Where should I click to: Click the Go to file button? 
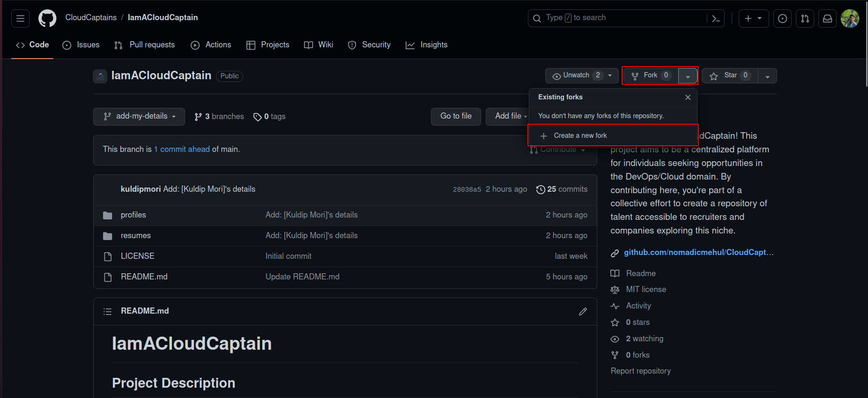point(456,116)
